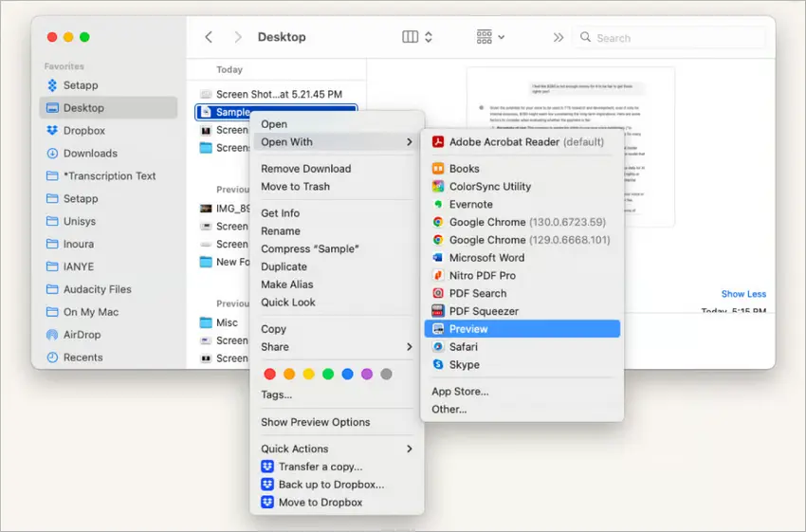Click the column view icon

tap(410, 37)
